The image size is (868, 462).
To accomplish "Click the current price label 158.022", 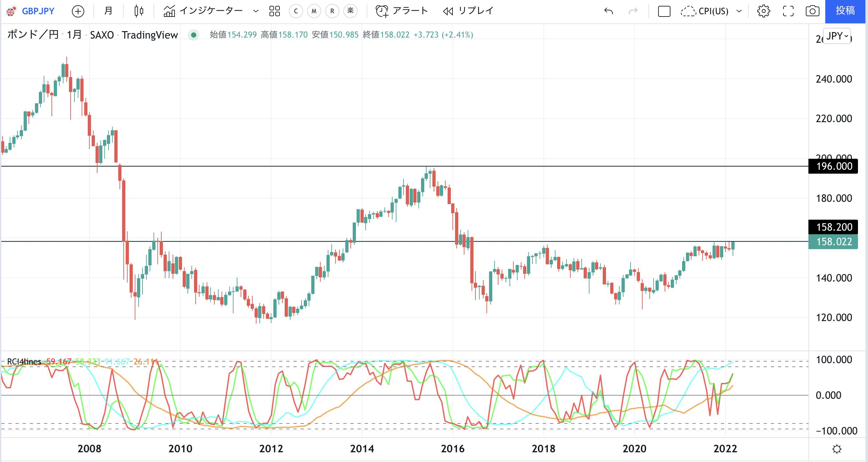I will [x=833, y=242].
